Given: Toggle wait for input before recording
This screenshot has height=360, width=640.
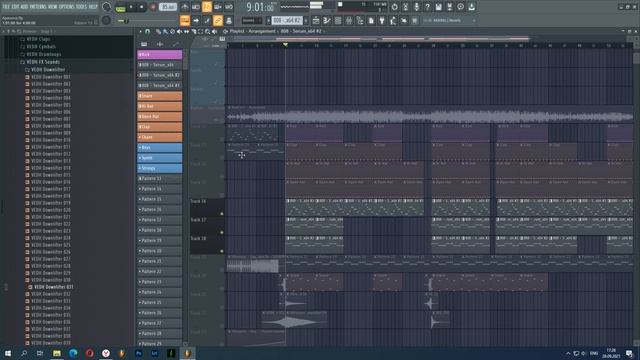Looking at the screenshot, I should [196, 7].
